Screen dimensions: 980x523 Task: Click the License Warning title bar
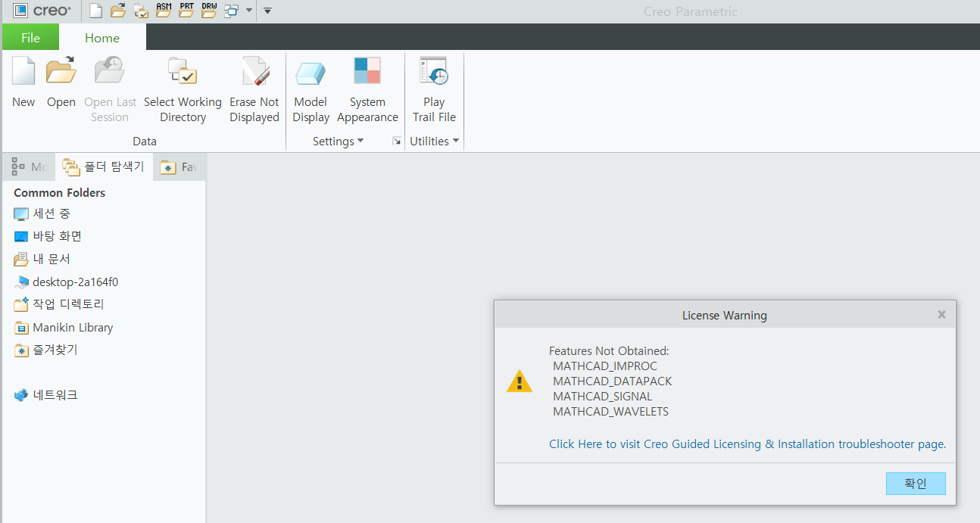(x=725, y=315)
